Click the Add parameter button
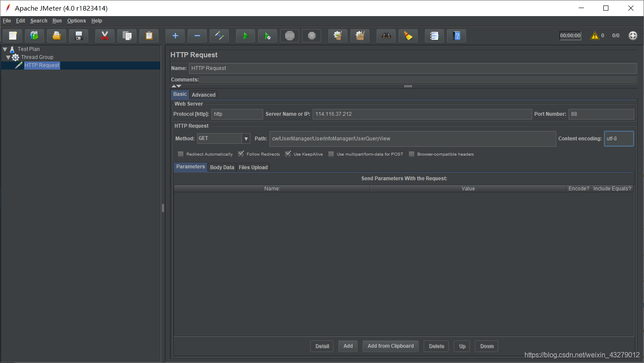 348,346
